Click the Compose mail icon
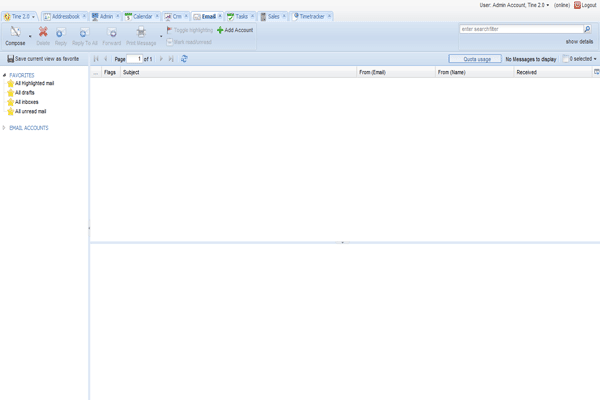 (15, 33)
